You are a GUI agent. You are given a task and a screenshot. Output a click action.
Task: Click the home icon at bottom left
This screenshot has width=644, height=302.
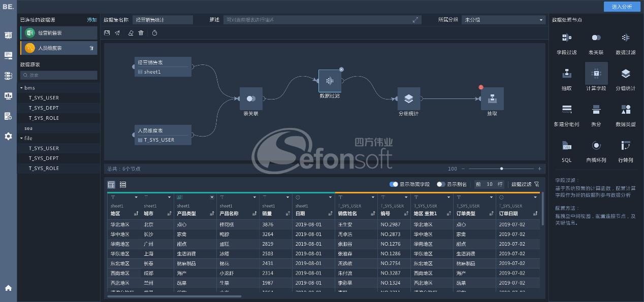pos(8,288)
